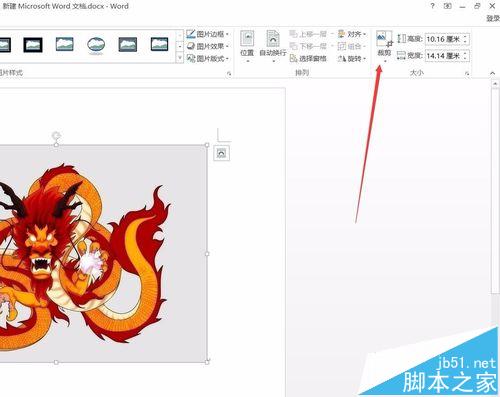Click the image rotation handle
The height and width of the screenshot is (397, 500).
(x=56, y=135)
